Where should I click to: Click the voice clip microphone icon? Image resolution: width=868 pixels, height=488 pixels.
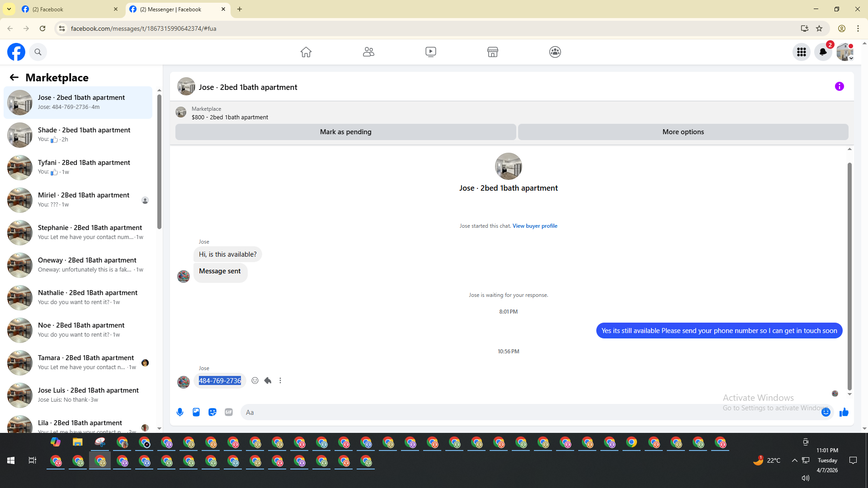pyautogui.click(x=180, y=412)
